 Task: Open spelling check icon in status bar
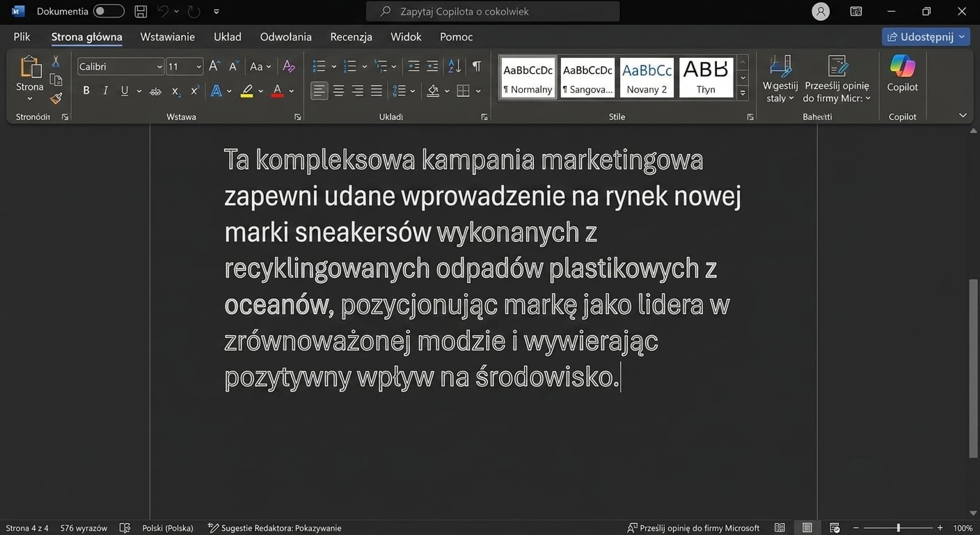pyautogui.click(x=125, y=528)
